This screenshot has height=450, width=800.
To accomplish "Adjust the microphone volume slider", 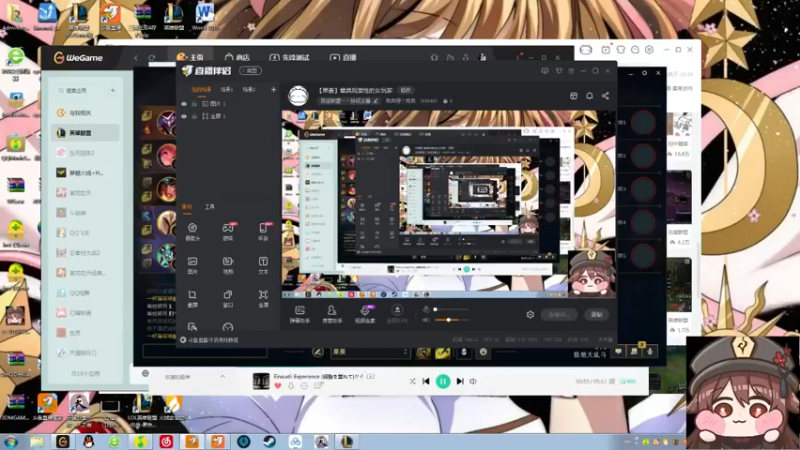I will [x=450, y=309].
